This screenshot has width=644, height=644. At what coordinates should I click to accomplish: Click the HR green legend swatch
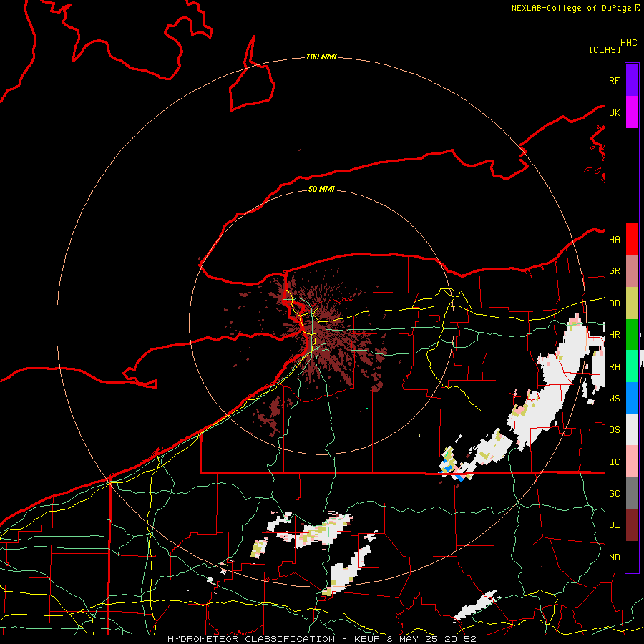(x=632, y=335)
